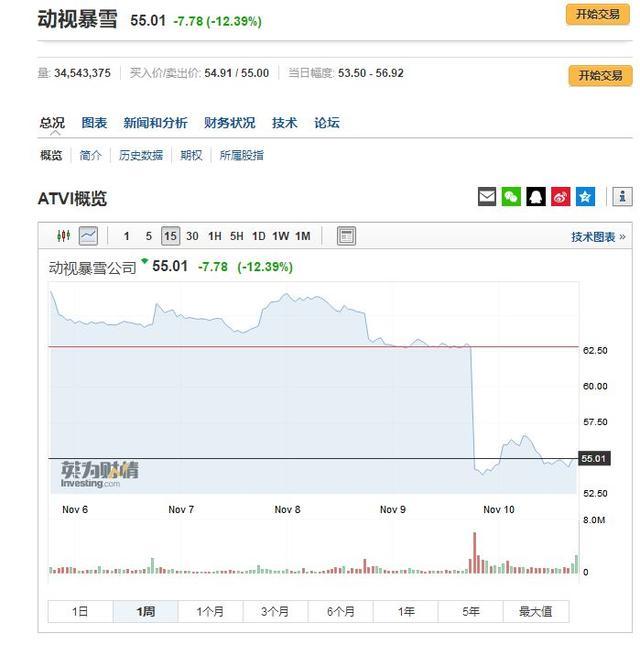Click the ATVI概览 heading

pos(72,199)
